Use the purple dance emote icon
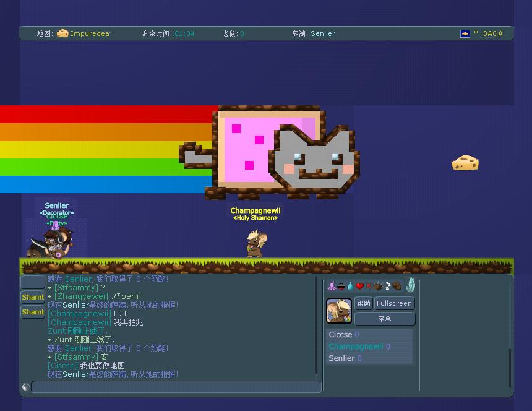532x411 pixels. (332, 286)
